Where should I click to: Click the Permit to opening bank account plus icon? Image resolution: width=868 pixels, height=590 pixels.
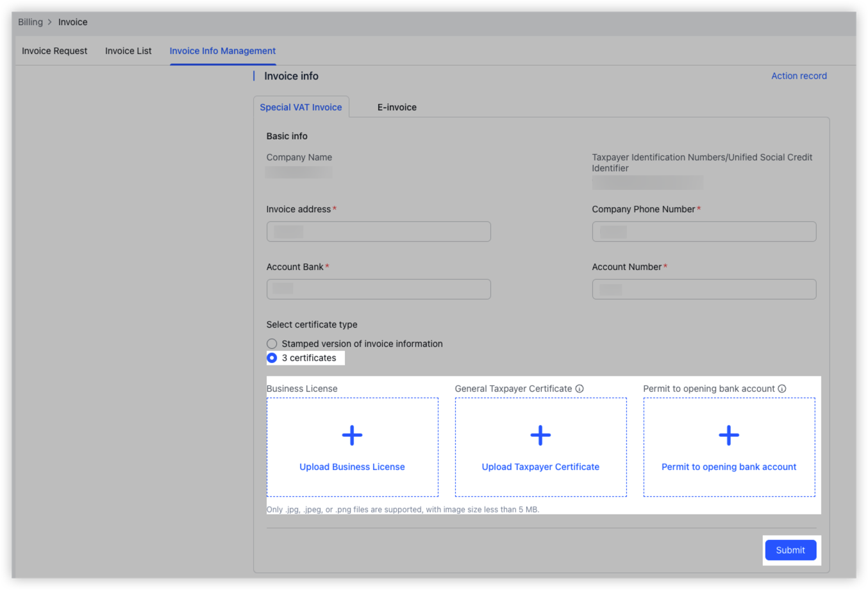(x=728, y=435)
